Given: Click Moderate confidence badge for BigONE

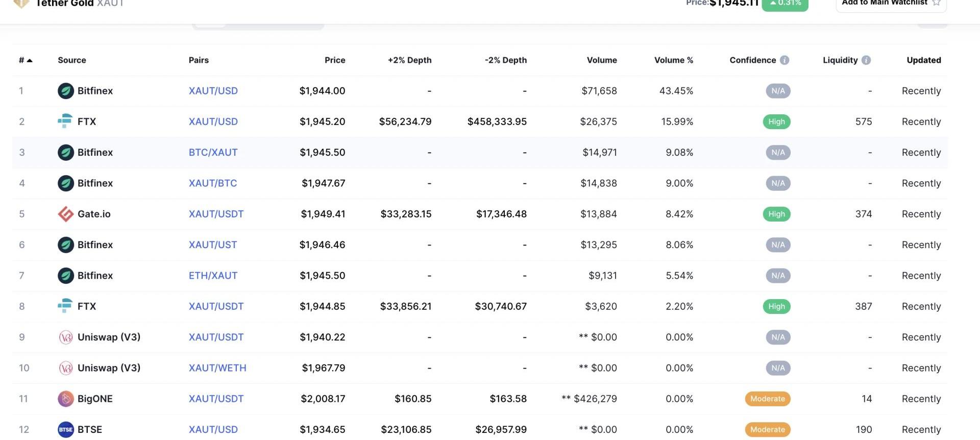Looking at the screenshot, I should (767, 399).
